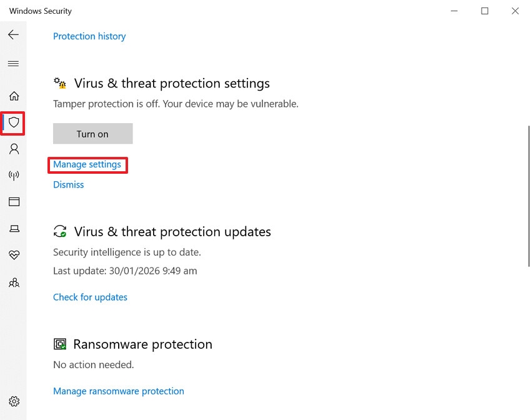Click Check for updates link
The width and height of the screenshot is (531, 420).
[x=90, y=297]
